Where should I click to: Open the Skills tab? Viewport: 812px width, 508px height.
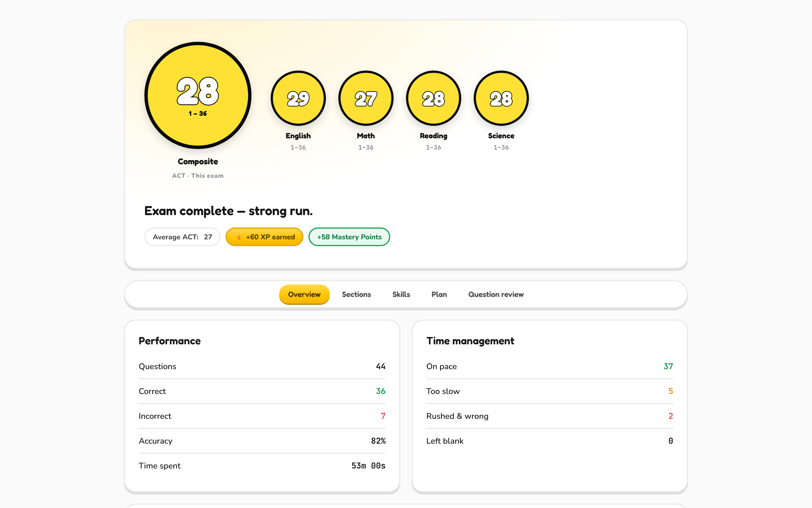coord(401,294)
